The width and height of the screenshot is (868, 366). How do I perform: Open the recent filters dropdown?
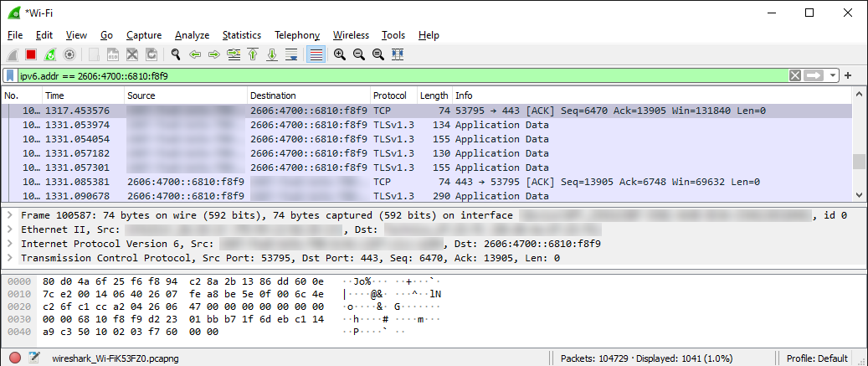click(833, 76)
